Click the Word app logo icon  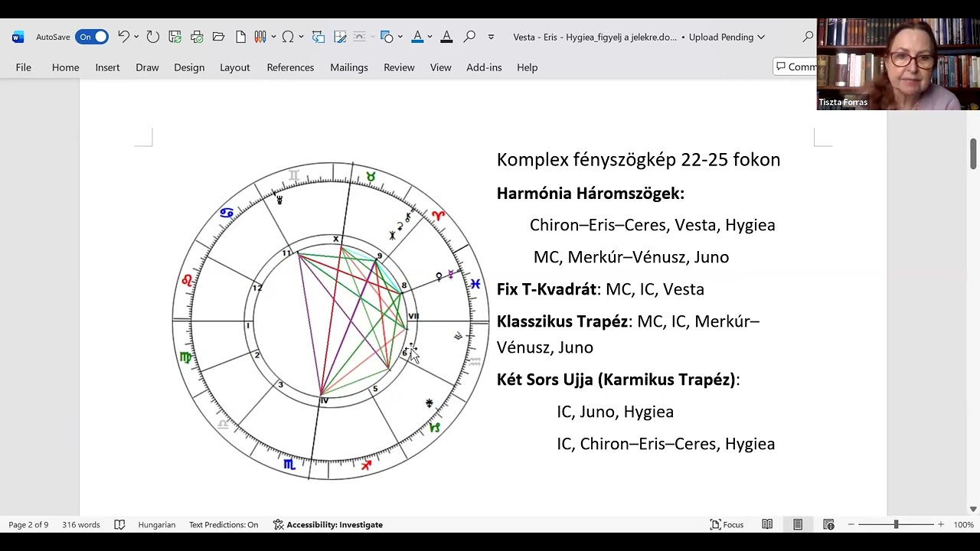coord(18,37)
